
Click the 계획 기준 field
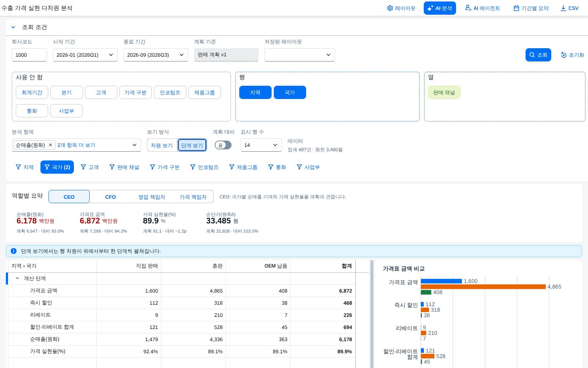coord(226,55)
